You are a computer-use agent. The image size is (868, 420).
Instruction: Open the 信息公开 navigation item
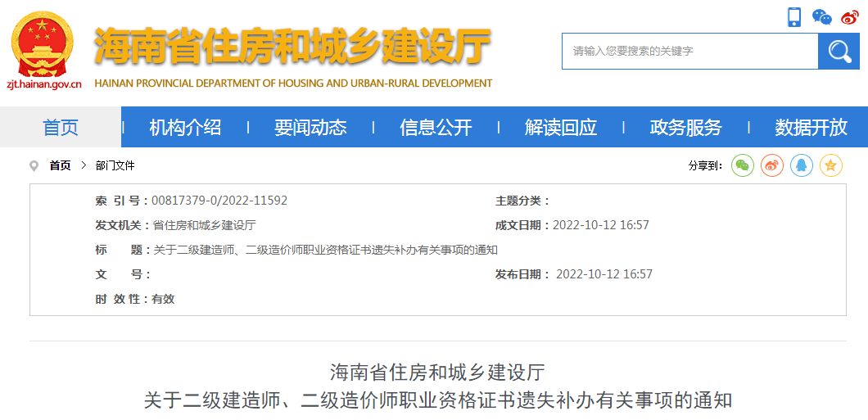tap(436, 127)
